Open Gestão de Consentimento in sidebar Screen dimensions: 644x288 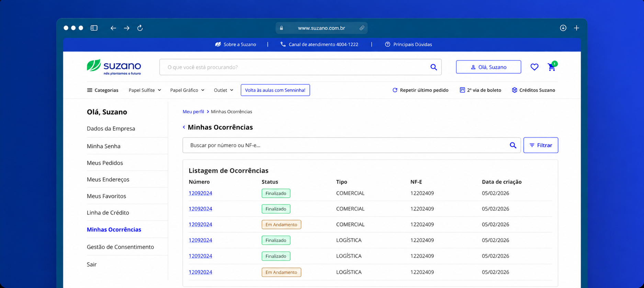(120, 247)
